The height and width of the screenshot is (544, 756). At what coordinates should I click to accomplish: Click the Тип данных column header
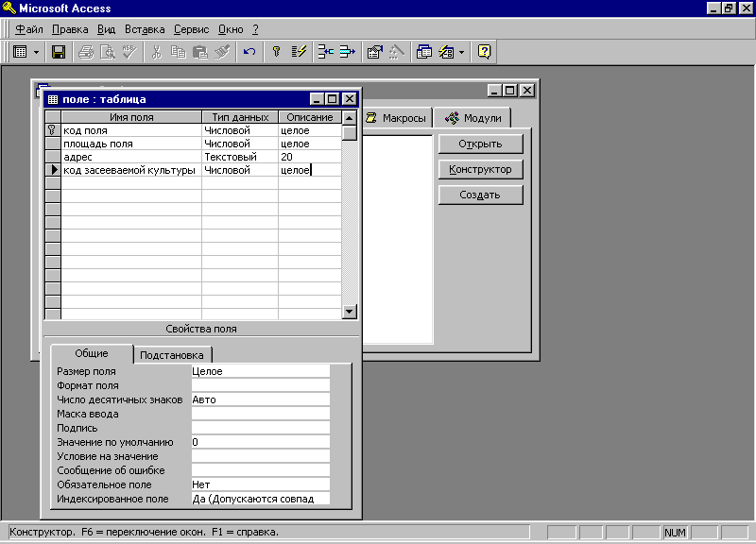240,117
